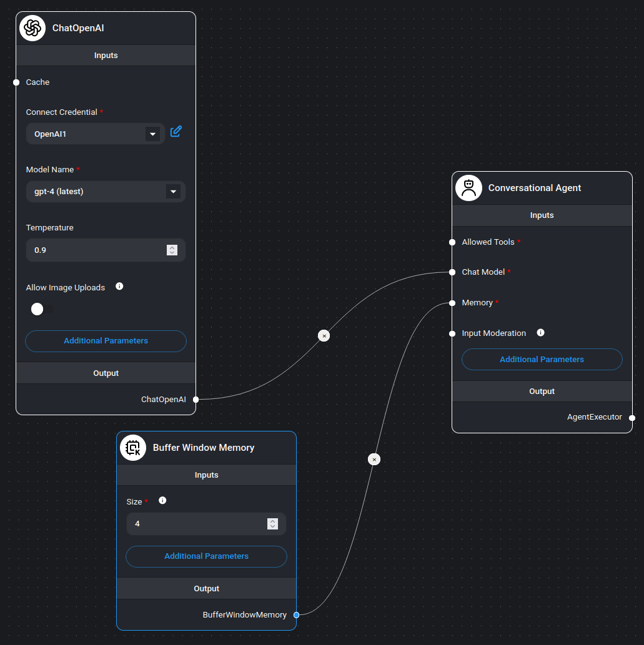Viewport: 644px width, 645px height.
Task: Click the Output header in Conversational Agent
Action: [542, 391]
